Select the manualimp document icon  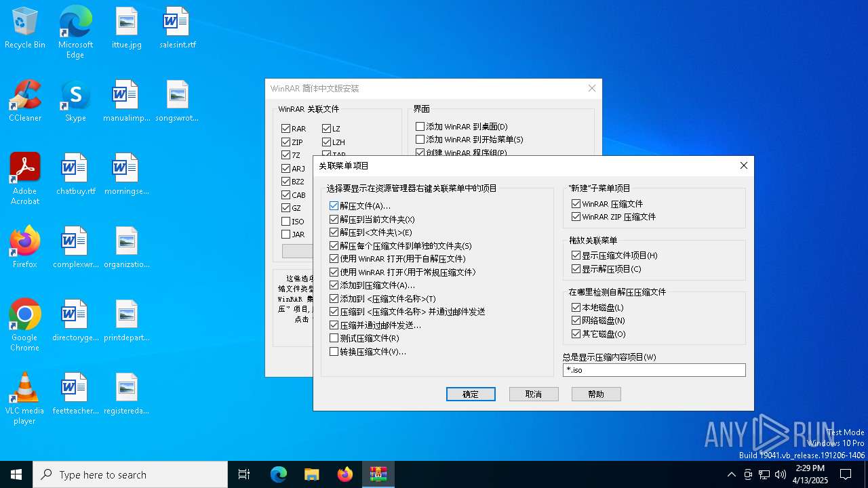click(x=127, y=102)
